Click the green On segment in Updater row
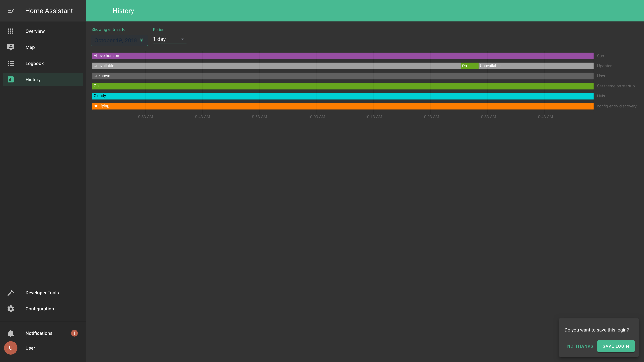Viewport: 644px width, 362px height. pos(469,66)
